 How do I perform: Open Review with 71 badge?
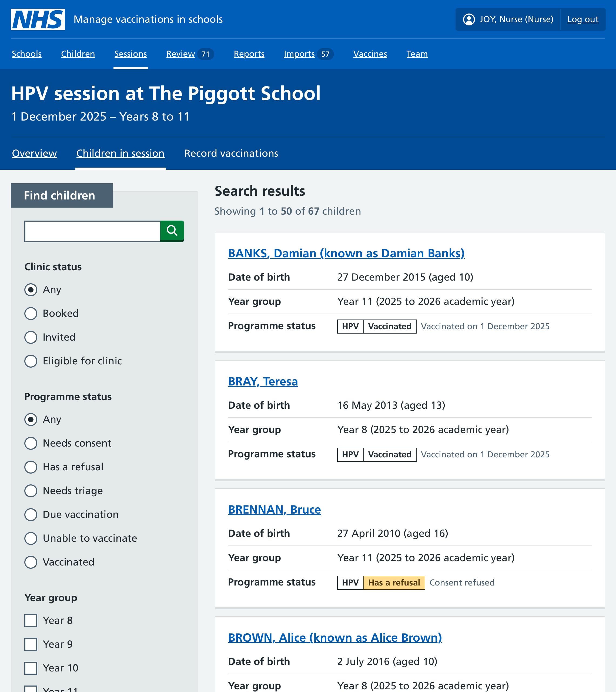pyautogui.click(x=190, y=54)
